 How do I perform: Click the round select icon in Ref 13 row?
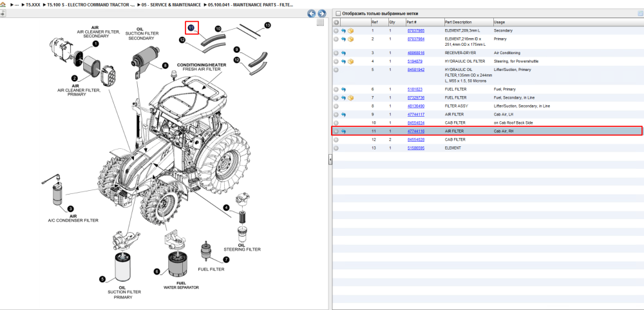(336, 148)
